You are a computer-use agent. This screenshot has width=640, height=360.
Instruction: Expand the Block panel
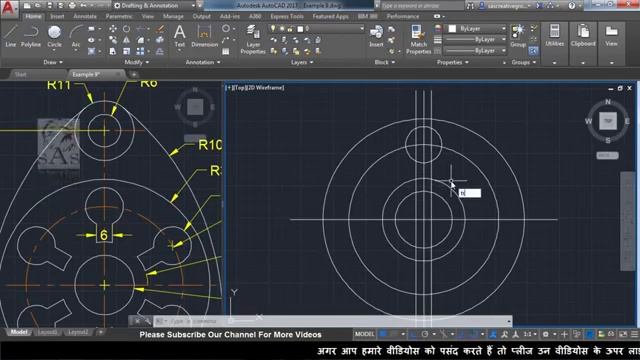[384, 62]
